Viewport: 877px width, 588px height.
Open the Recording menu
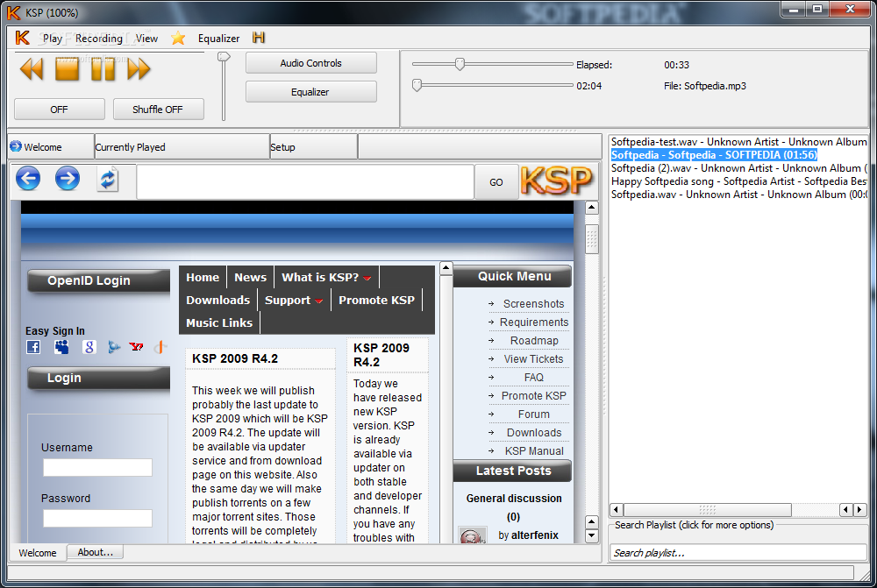[99, 38]
